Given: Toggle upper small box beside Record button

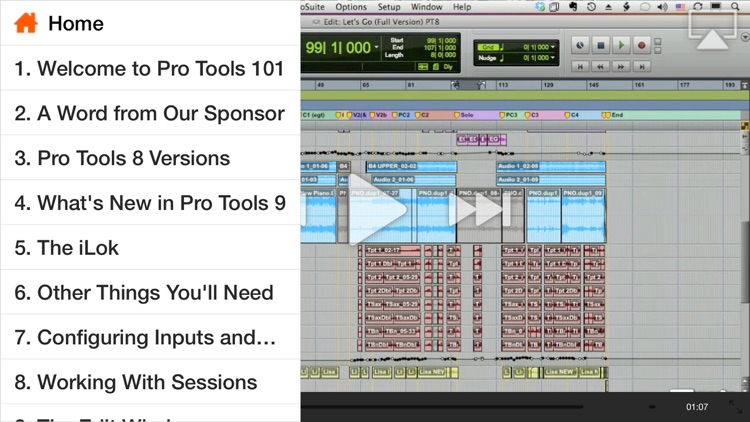Looking at the screenshot, I should [658, 42].
